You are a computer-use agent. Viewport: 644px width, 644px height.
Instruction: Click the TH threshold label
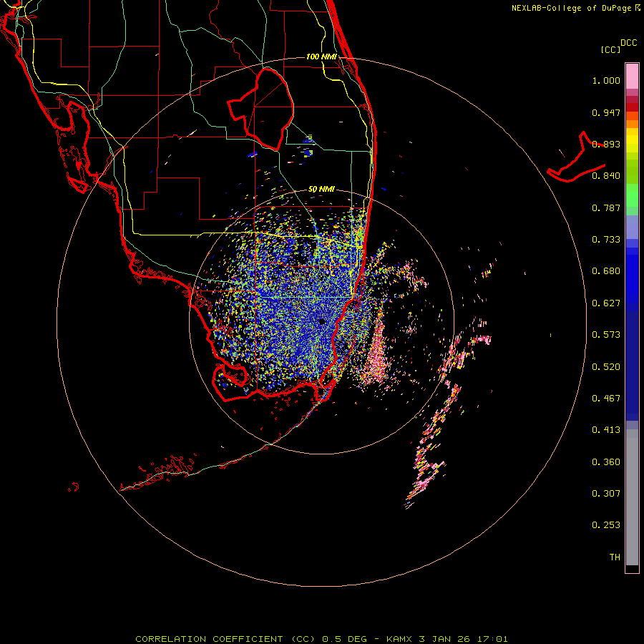(x=615, y=557)
